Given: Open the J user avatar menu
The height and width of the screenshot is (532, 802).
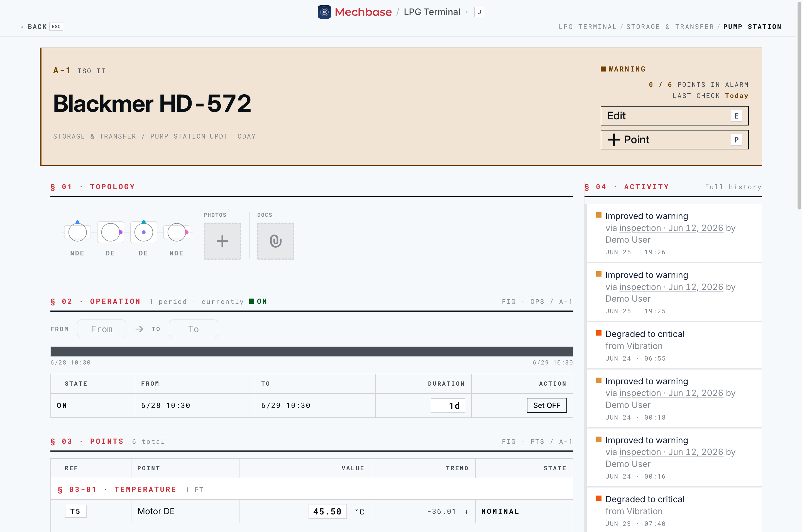Looking at the screenshot, I should (x=479, y=12).
